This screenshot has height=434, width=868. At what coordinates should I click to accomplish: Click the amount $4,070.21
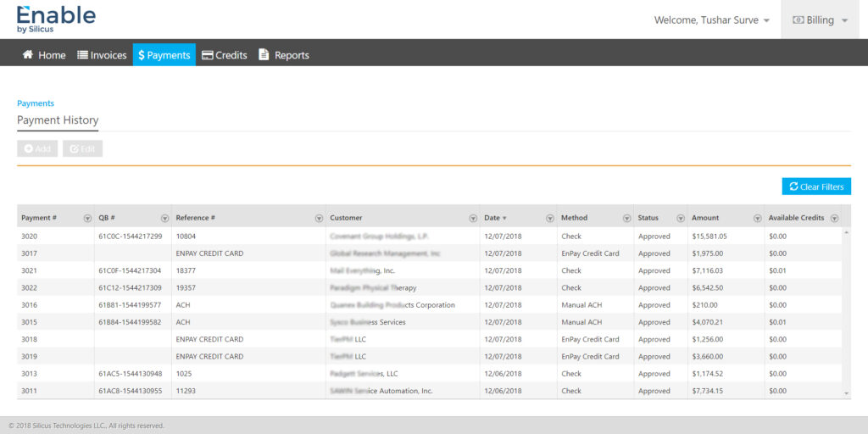[708, 322]
